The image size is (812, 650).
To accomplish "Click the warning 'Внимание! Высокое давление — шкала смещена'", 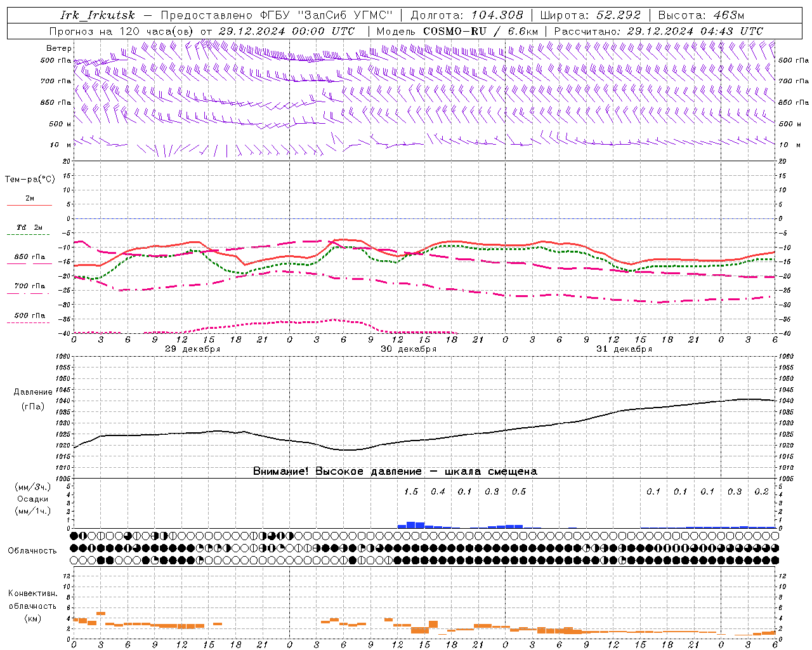I will (x=395, y=472).
